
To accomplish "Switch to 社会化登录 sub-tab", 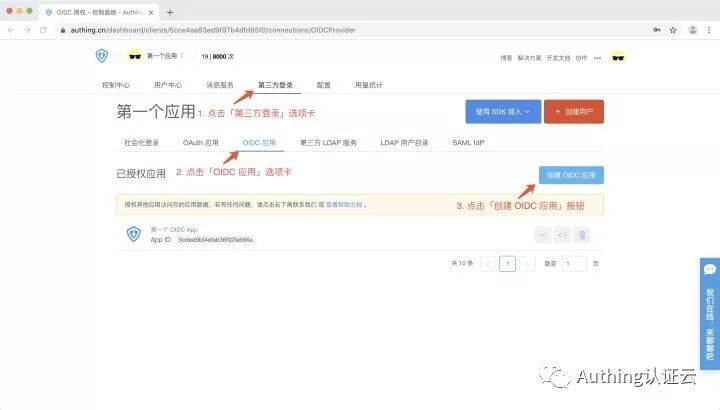I will [x=141, y=143].
